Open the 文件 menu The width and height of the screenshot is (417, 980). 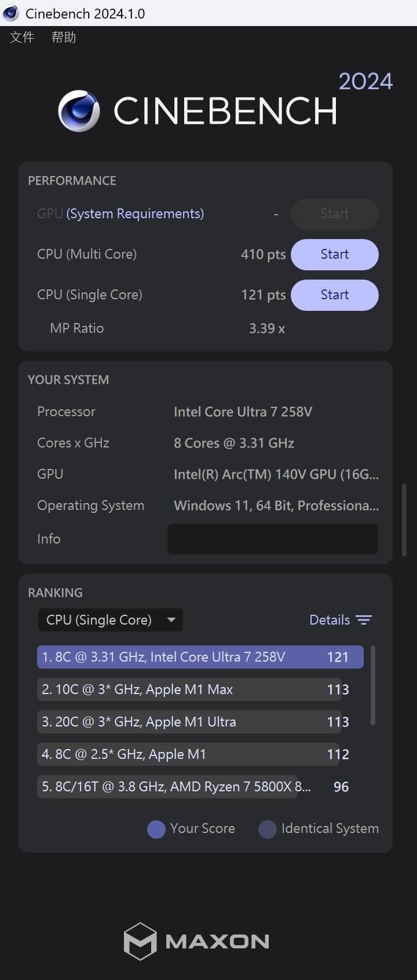22,38
